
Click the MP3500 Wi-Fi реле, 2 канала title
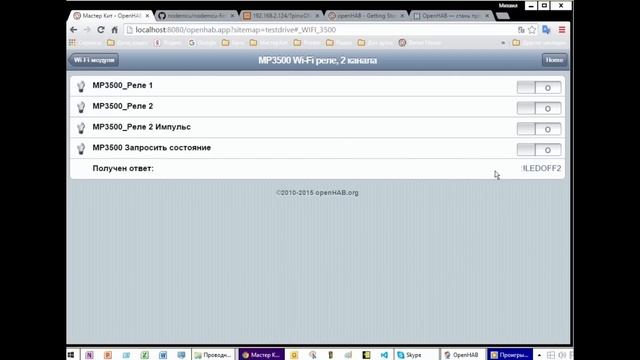(x=318, y=60)
